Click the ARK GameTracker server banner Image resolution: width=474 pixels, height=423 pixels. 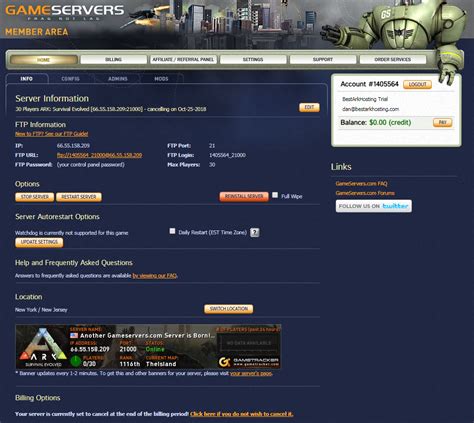click(148, 346)
